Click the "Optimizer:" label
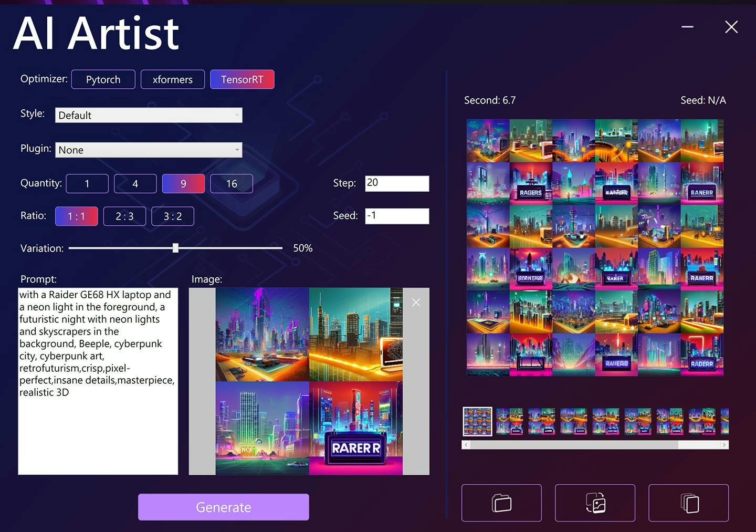The height and width of the screenshot is (532, 756). [44, 79]
